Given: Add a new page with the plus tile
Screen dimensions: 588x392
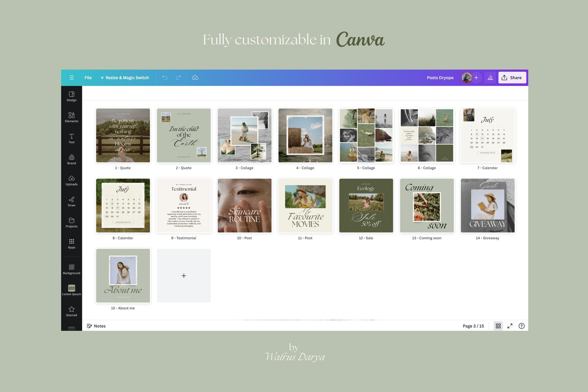Looking at the screenshot, I should [x=184, y=275].
